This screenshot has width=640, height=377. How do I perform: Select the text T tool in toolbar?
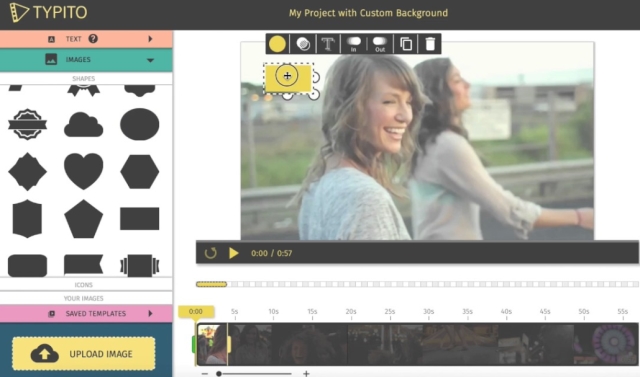pyautogui.click(x=328, y=44)
